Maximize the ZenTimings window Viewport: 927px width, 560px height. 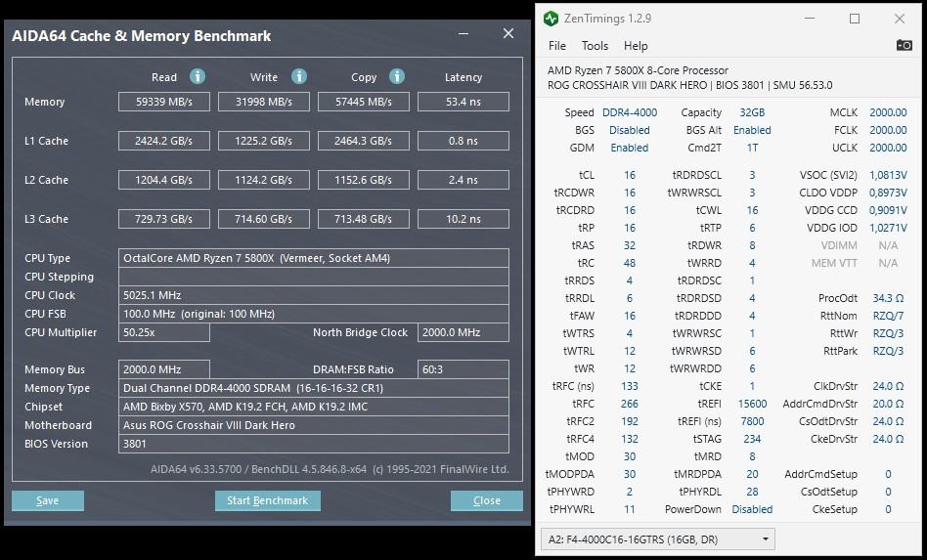[855, 19]
